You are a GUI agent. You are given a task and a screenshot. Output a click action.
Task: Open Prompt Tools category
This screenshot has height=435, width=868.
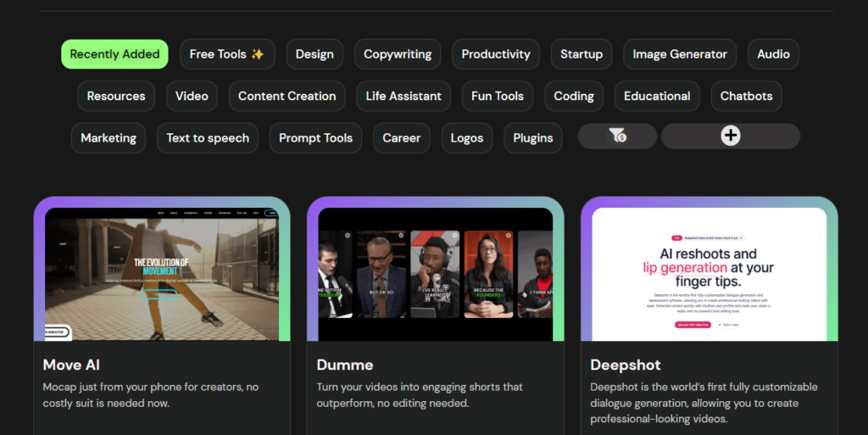315,138
